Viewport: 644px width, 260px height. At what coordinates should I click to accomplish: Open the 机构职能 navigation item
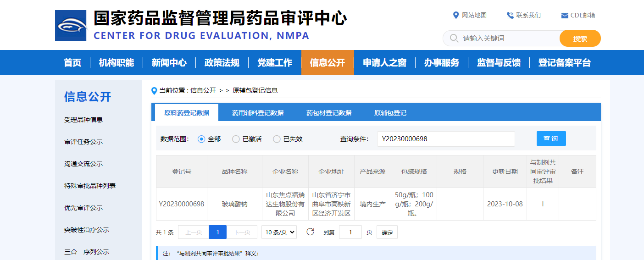point(117,63)
